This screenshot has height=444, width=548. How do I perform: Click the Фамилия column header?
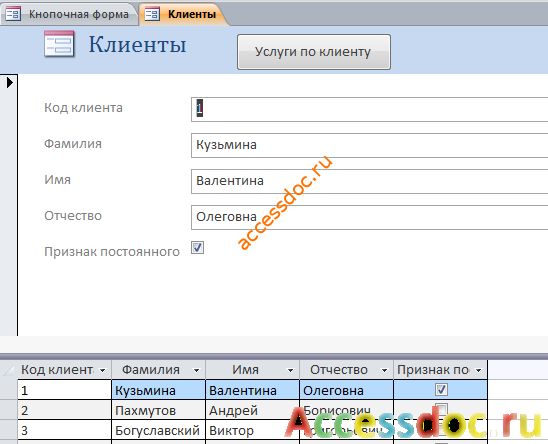pos(158,370)
